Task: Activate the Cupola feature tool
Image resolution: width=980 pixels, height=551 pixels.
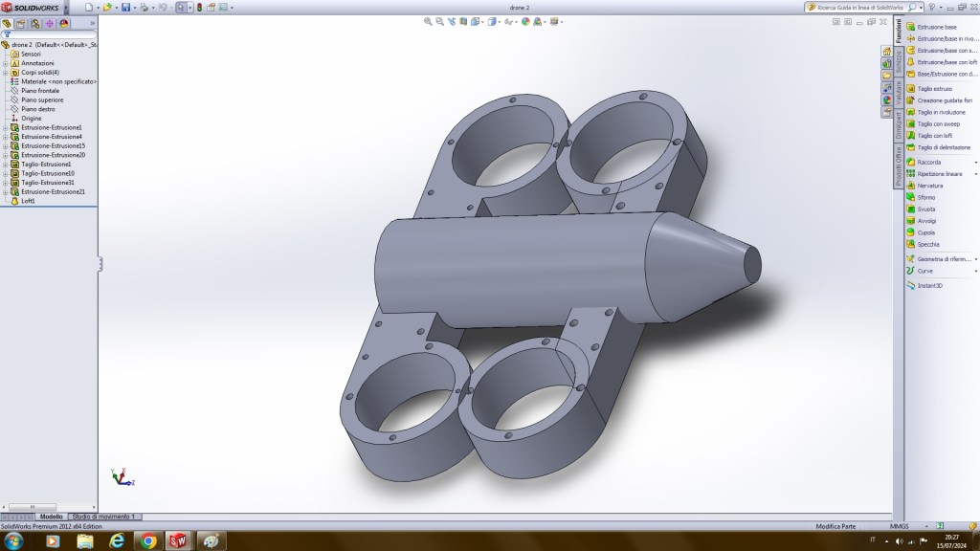Action: tap(910, 232)
